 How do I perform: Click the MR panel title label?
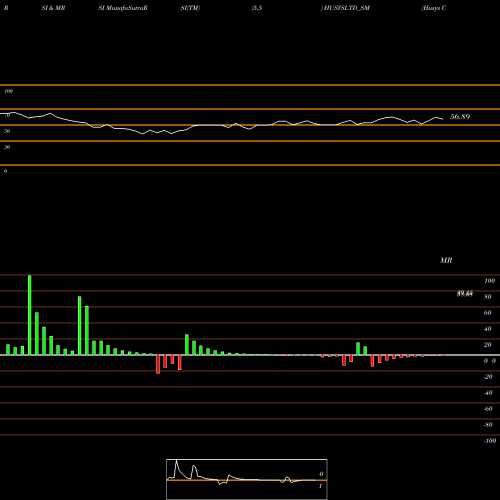446,260
